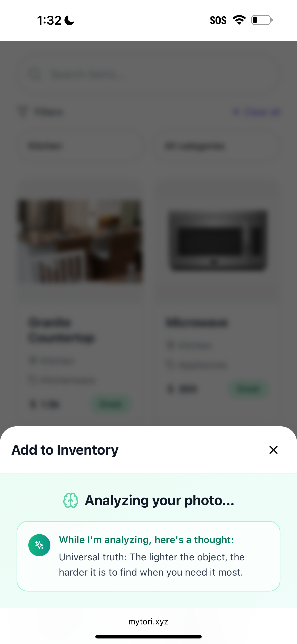Tap the Add to Inventory heading
The image size is (297, 644).
coord(65,450)
